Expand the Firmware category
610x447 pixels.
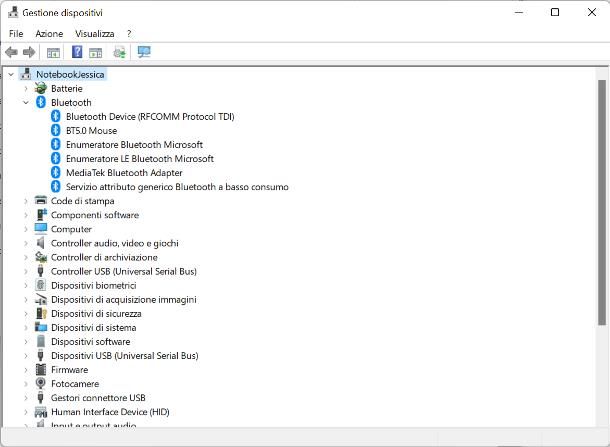click(x=26, y=370)
